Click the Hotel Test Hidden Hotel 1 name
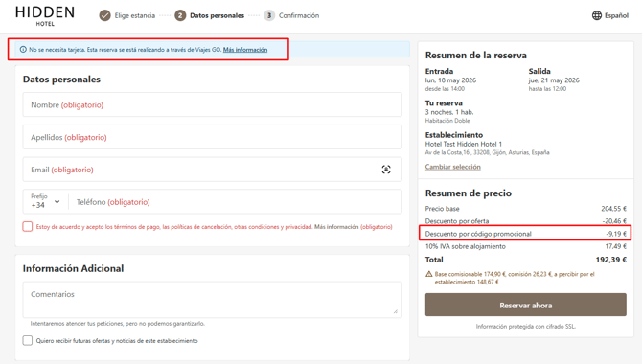 (x=464, y=144)
